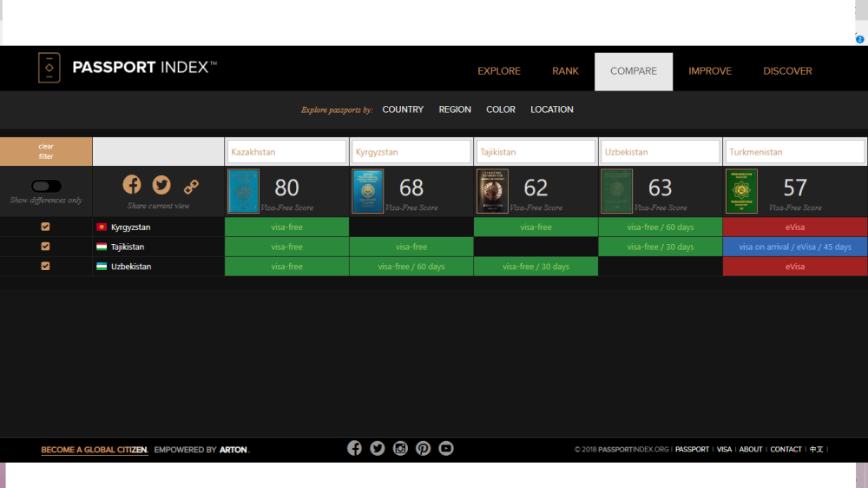Click blue visa on arrival / eVisa cell
This screenshot has height=488, width=868.
point(795,247)
